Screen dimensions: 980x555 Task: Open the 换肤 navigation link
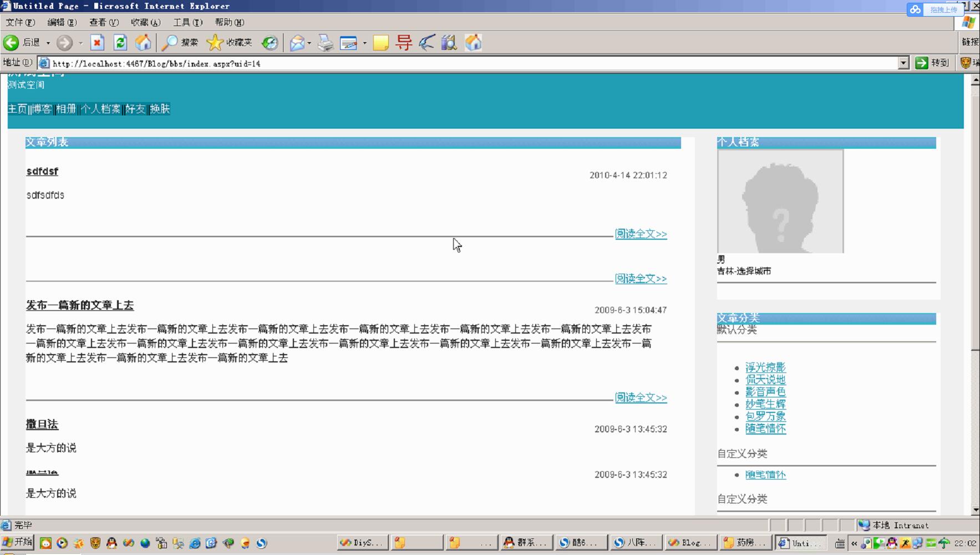160,109
